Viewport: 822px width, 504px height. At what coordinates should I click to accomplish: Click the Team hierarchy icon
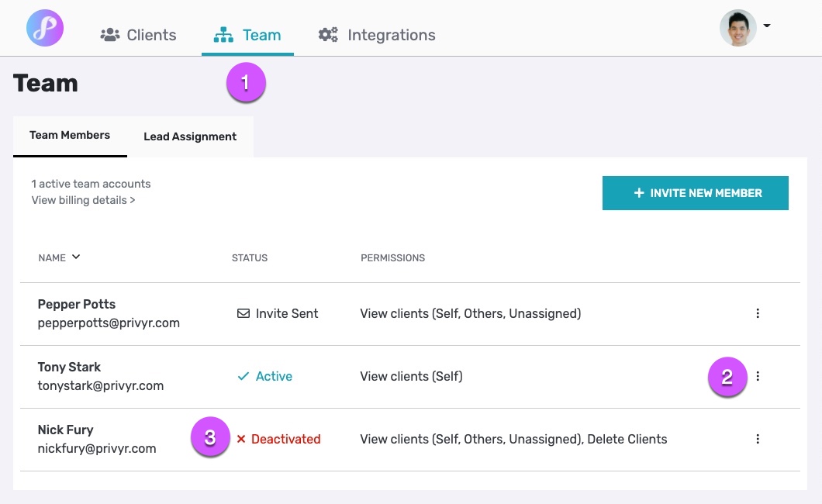223,34
